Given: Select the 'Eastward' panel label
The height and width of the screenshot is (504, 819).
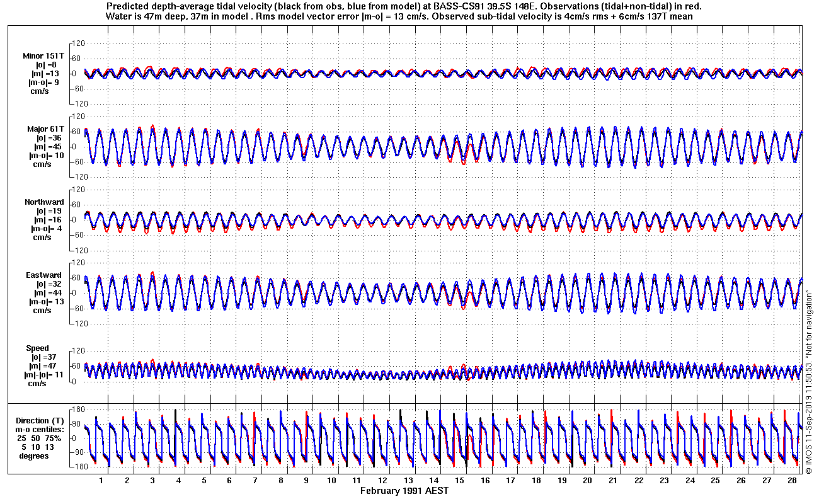Looking at the screenshot, I should 43,275.
